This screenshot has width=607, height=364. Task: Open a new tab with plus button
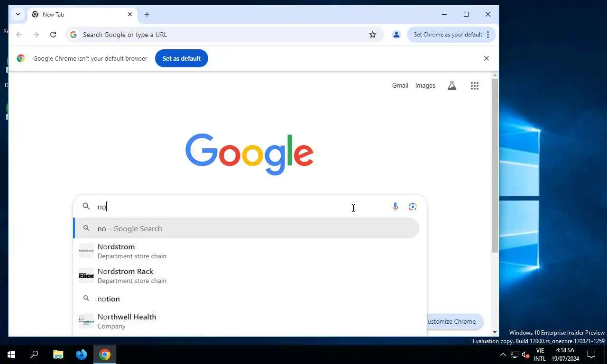click(x=147, y=14)
